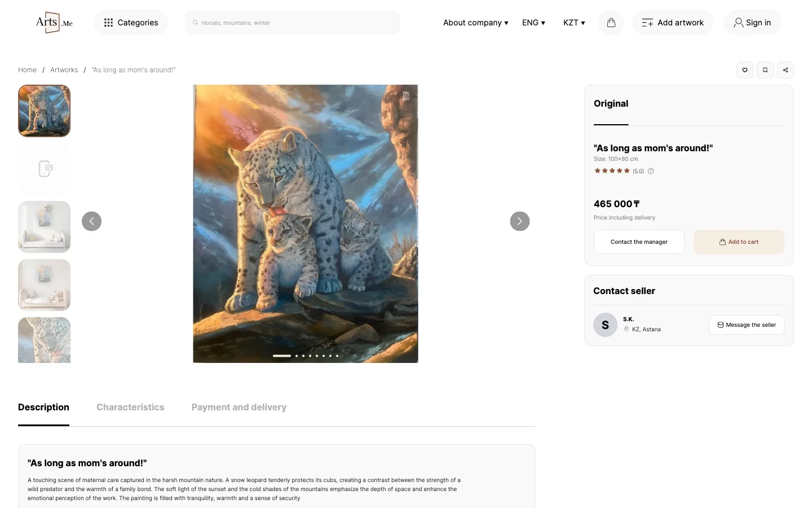Click Add artwork button
The height and width of the screenshot is (508, 812).
pos(673,23)
